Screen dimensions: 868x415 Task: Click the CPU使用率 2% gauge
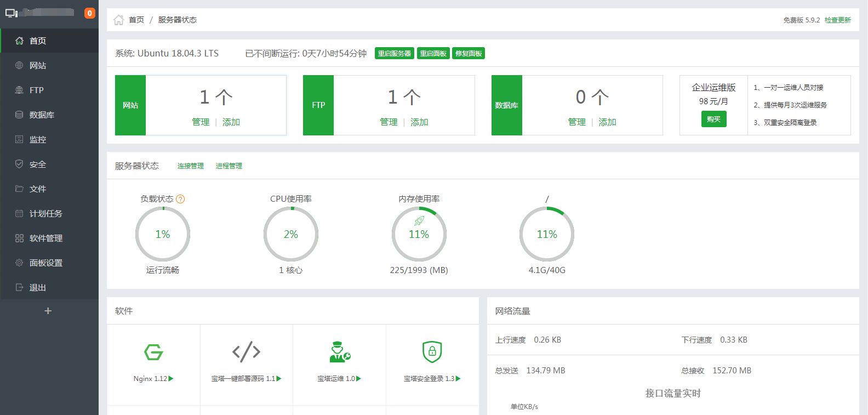(x=291, y=234)
